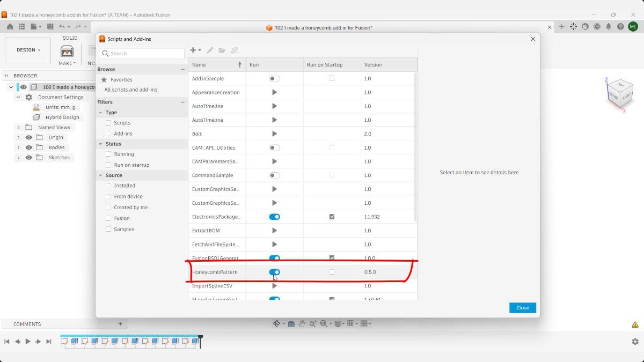Click the scripts list vertical scrollbar
Viewport: 644px width, 362px height.
click(415, 147)
